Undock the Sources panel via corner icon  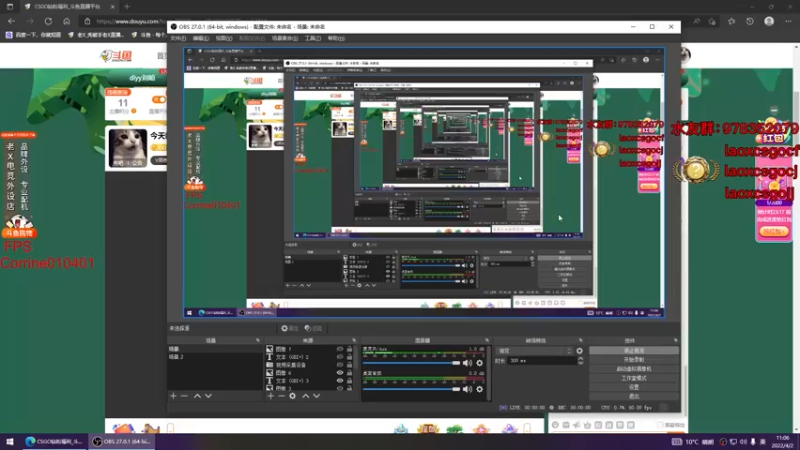[354, 340]
